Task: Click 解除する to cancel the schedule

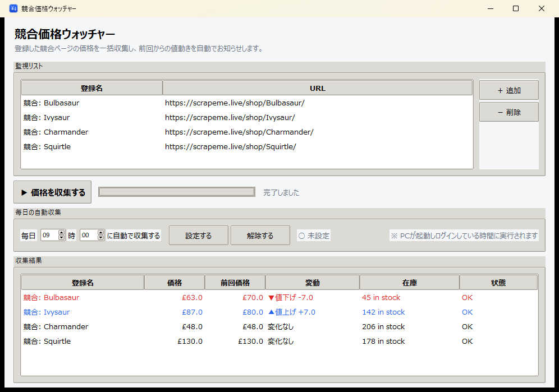Action: click(x=260, y=236)
